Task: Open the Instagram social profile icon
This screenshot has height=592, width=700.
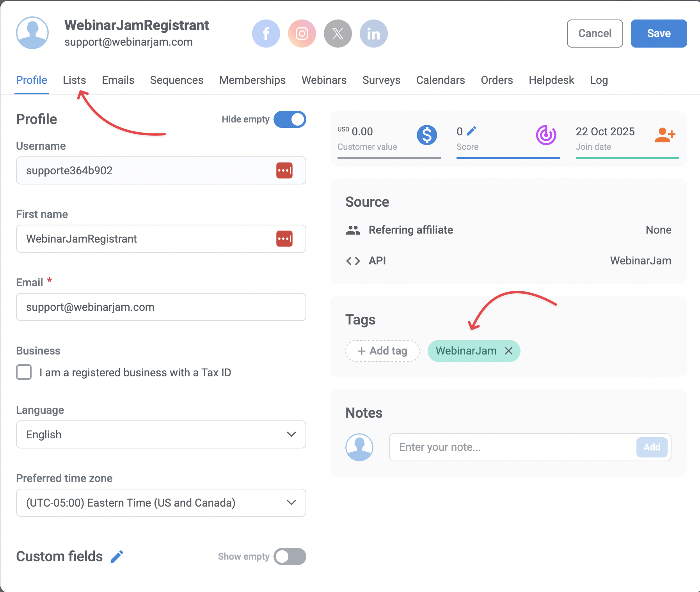Action: pos(302,34)
